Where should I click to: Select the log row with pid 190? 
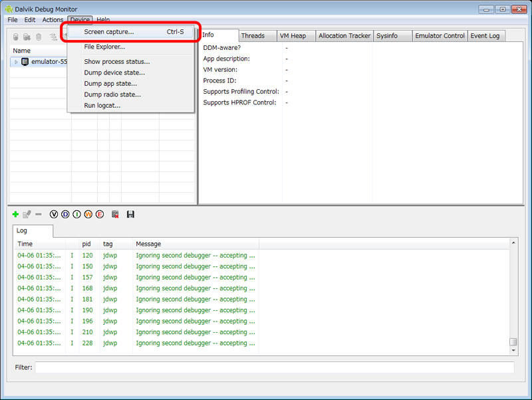(x=261, y=310)
